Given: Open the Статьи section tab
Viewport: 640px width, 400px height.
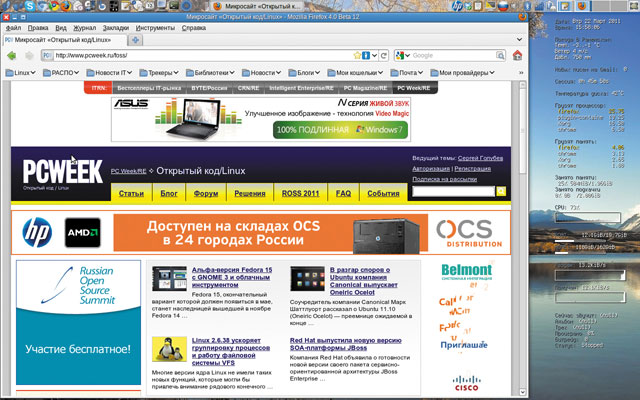Looking at the screenshot, I should pyautogui.click(x=131, y=193).
